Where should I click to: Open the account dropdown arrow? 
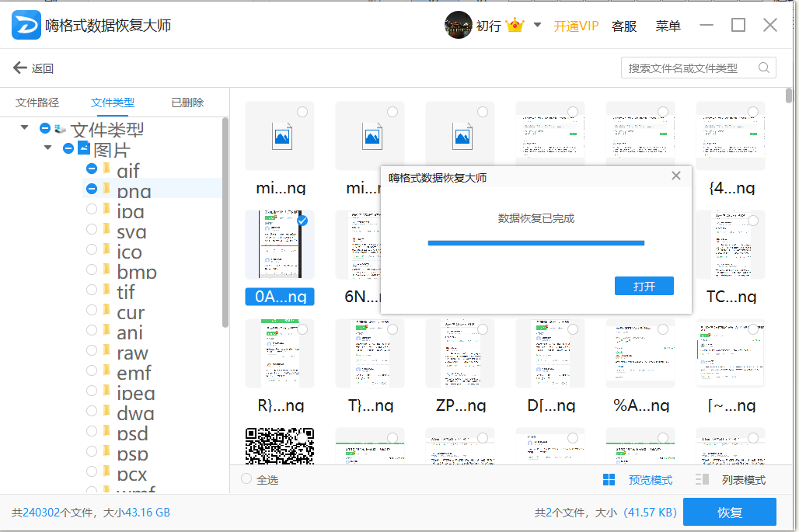tap(537, 24)
